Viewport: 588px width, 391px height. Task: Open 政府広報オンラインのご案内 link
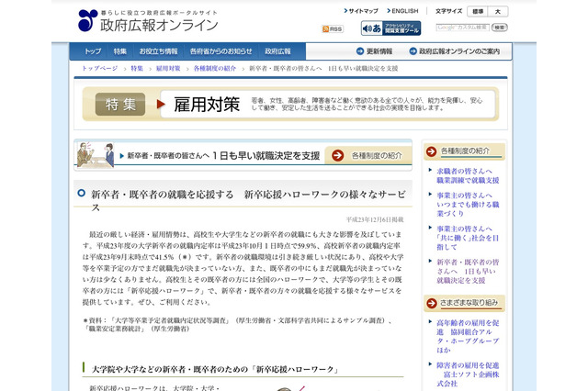[454, 51]
